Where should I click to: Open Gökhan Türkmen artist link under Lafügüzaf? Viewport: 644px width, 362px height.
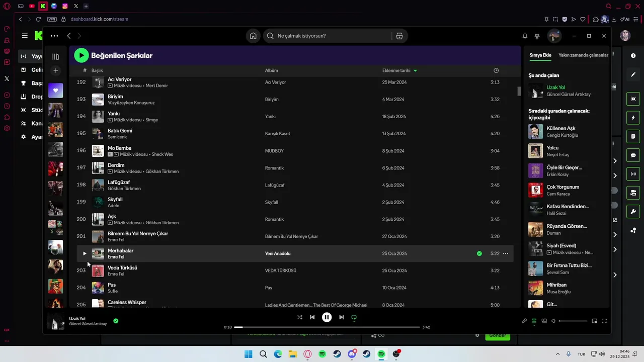click(x=124, y=189)
